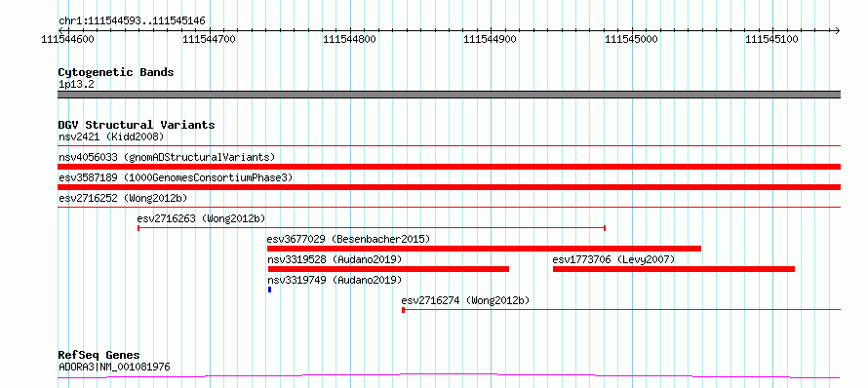868x388 pixels.
Task: Click the RefSeq Genes track title
Action: pyautogui.click(x=99, y=355)
